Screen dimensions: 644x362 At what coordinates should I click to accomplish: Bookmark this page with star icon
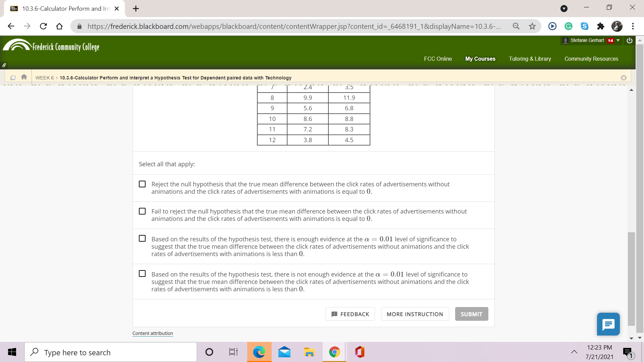pyautogui.click(x=532, y=26)
